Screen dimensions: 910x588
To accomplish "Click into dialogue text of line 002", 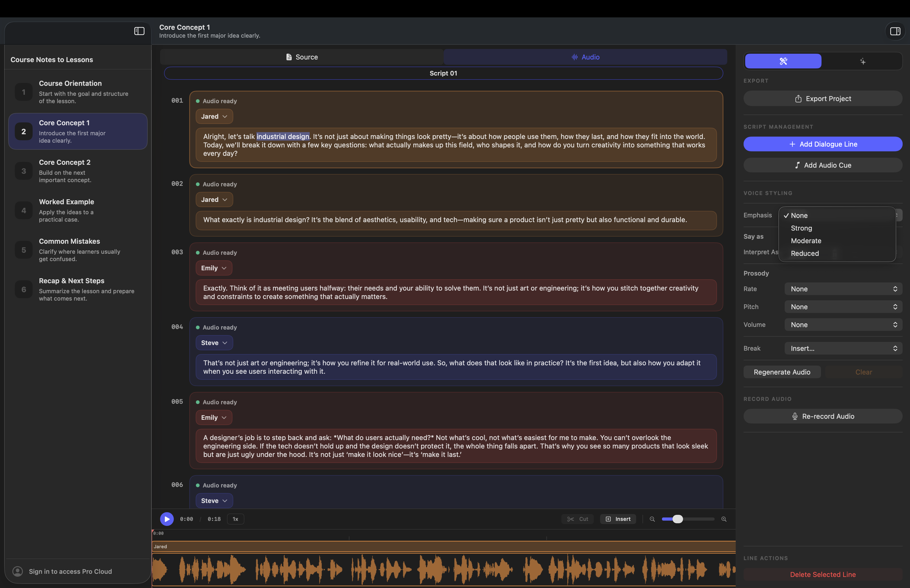I will [456, 220].
